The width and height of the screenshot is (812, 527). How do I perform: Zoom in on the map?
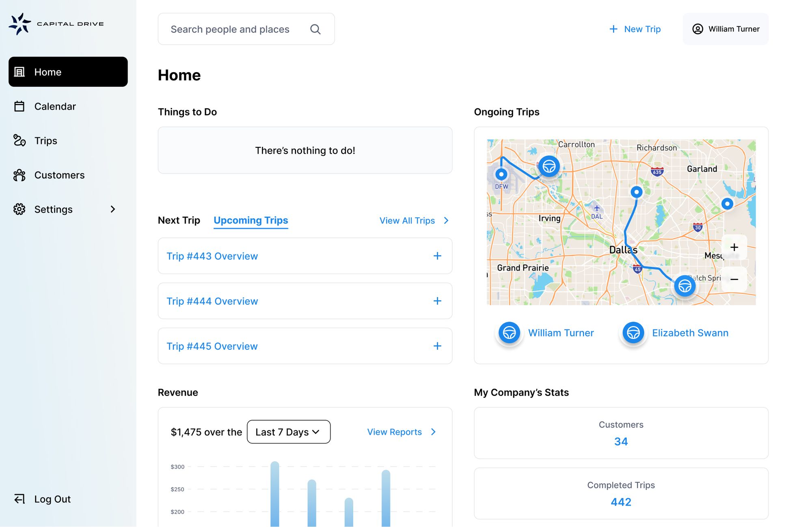click(x=734, y=247)
